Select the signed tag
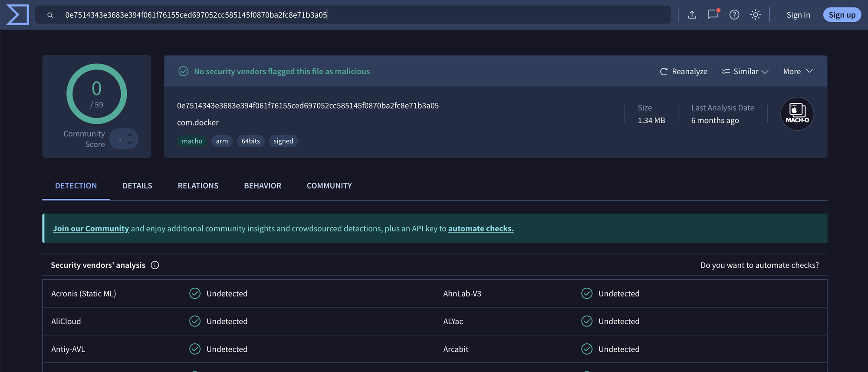Viewport: 868px width, 372px height. click(283, 141)
